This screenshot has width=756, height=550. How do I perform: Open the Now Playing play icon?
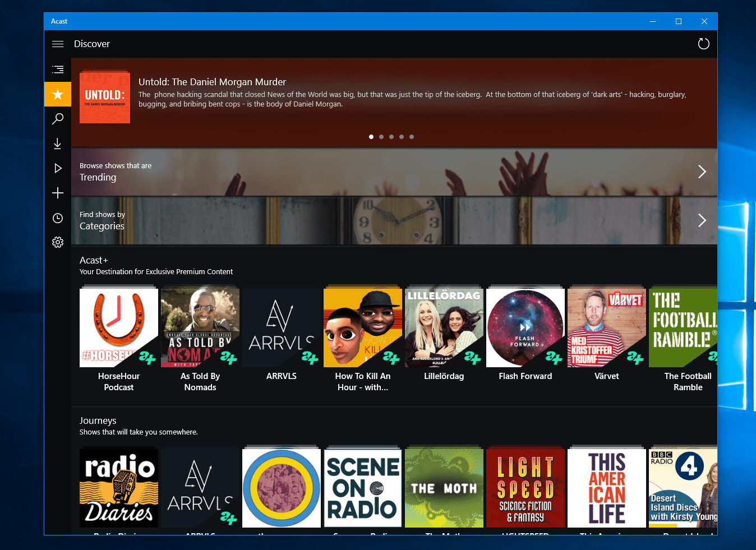point(58,168)
